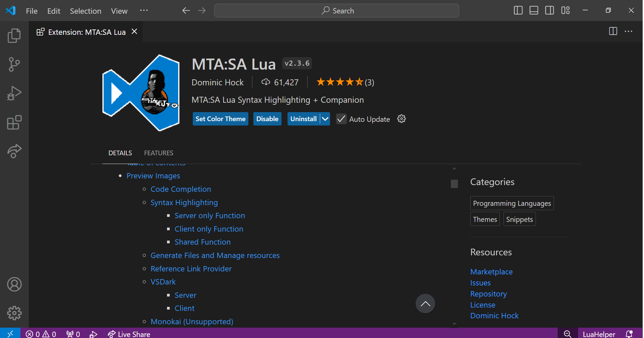Click the zoom magnifier in status bar
Screen dimensions: 644x338
tap(567, 334)
